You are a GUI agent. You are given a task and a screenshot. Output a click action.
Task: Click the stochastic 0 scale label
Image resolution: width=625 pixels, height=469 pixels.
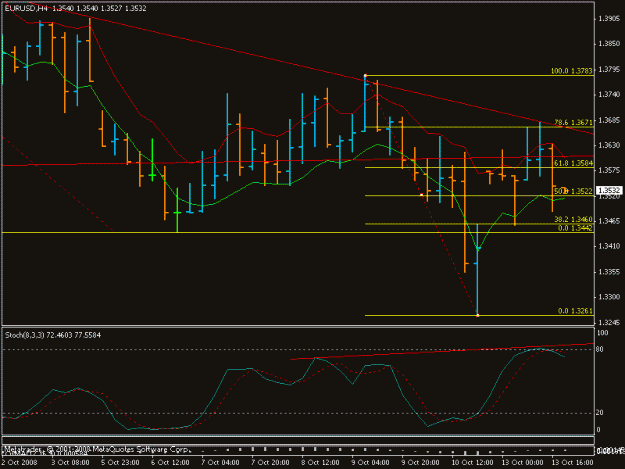598,430
